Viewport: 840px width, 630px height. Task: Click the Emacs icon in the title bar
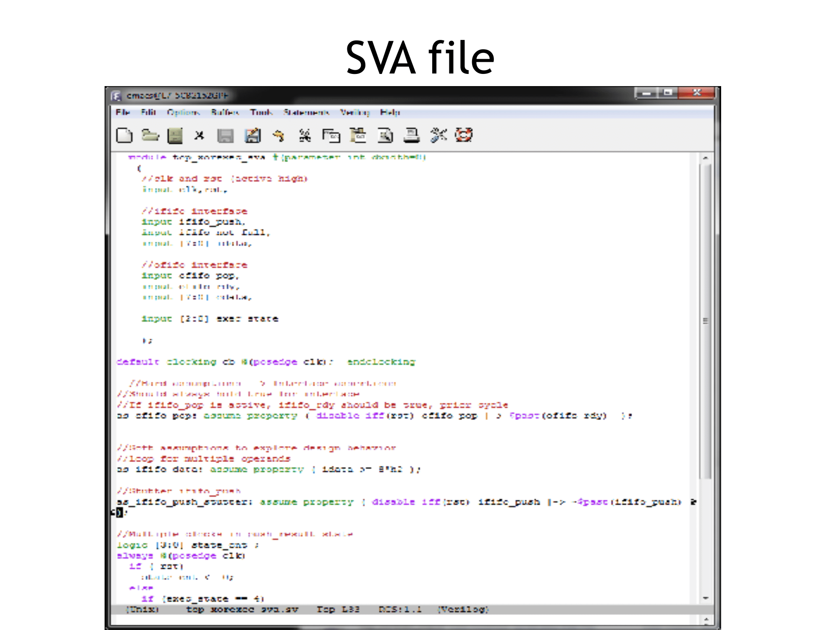(116, 96)
